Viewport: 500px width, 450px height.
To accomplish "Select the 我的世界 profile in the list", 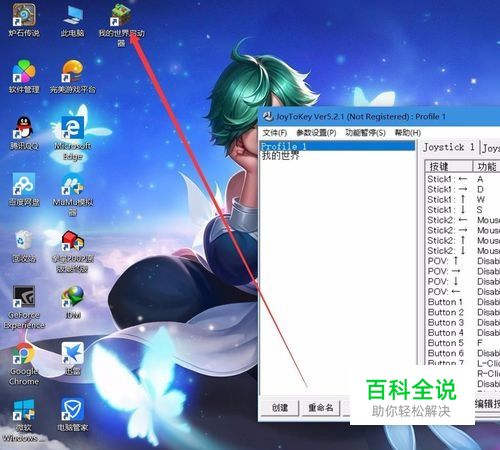I will coord(337,155).
